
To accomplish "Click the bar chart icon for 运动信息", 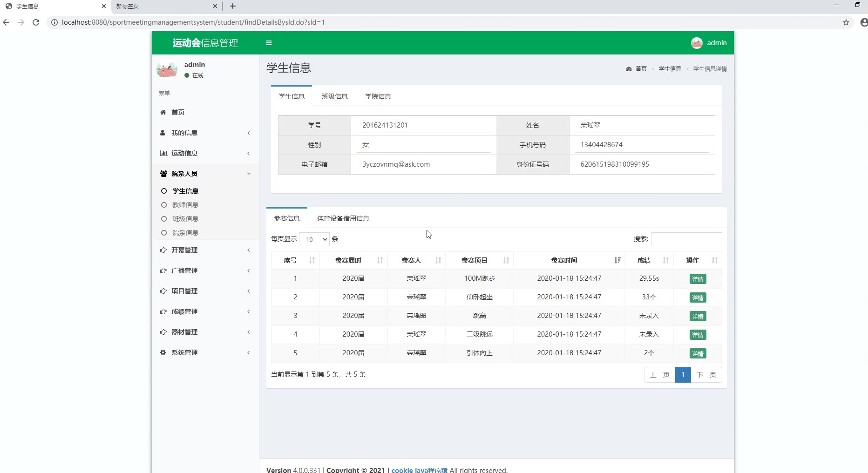I will 163,153.
